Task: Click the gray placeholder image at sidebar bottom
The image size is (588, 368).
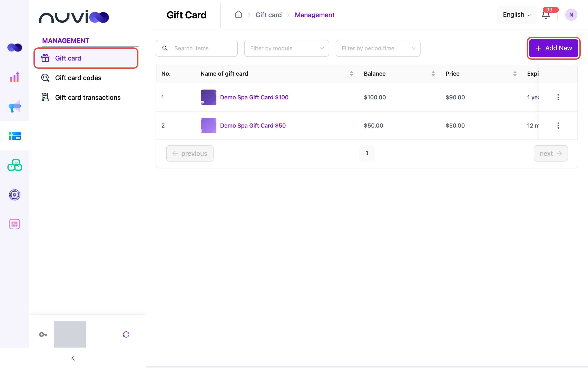Action: pyautogui.click(x=70, y=334)
